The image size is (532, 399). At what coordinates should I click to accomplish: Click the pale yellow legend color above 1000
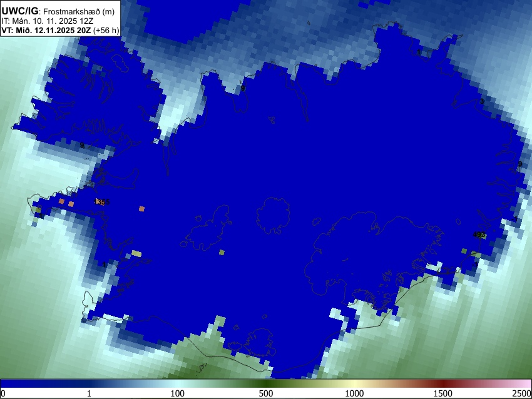(x=354, y=383)
